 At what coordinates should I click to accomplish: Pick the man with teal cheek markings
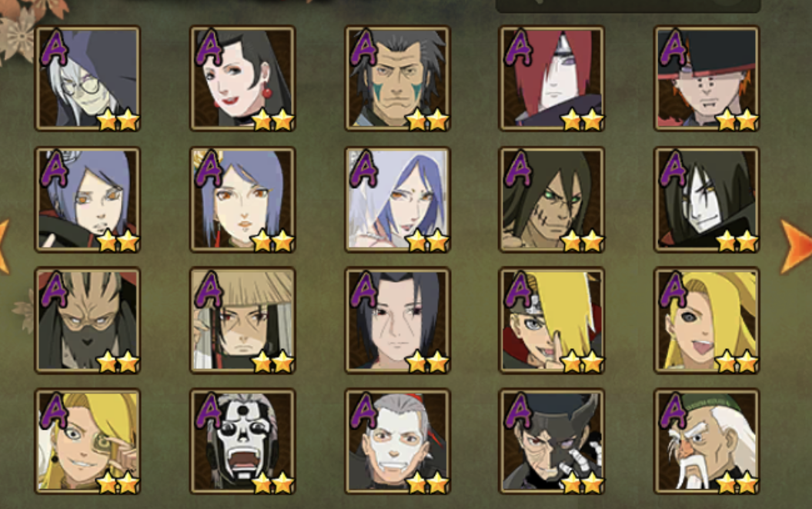point(397,79)
